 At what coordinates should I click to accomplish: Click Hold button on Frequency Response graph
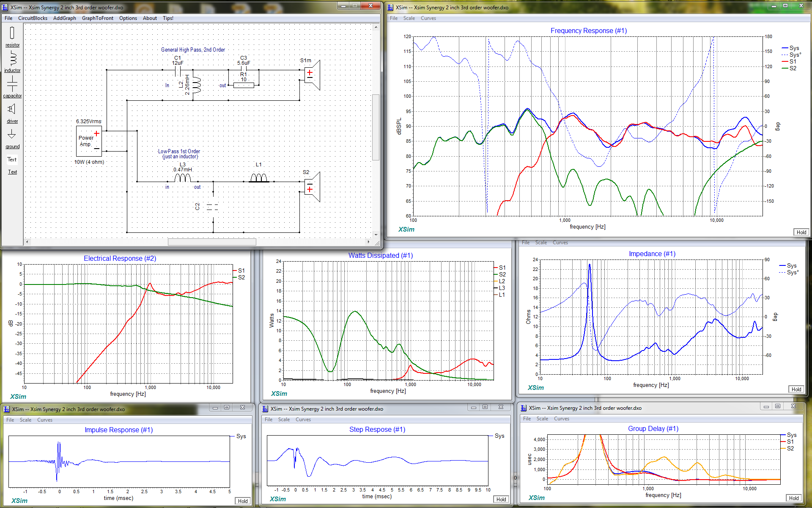pos(801,232)
